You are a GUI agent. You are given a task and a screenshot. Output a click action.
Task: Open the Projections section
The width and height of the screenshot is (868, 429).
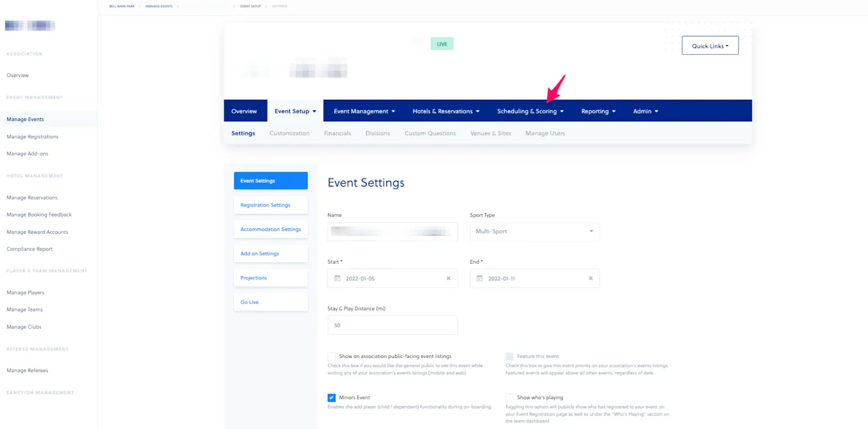point(271,278)
